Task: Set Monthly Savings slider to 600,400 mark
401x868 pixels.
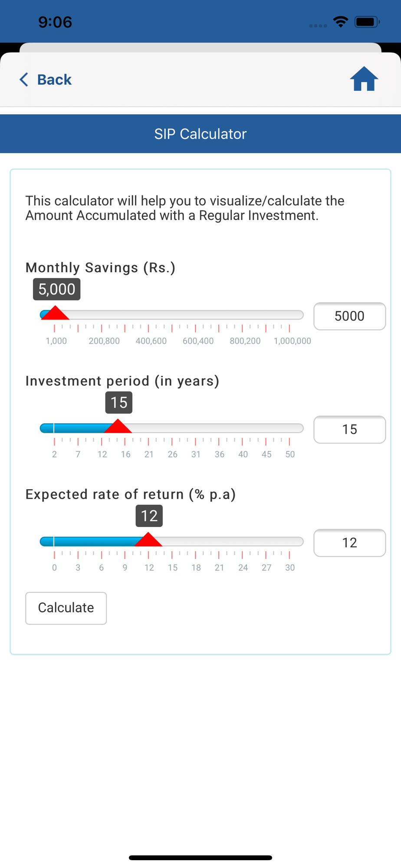Action: point(195,315)
